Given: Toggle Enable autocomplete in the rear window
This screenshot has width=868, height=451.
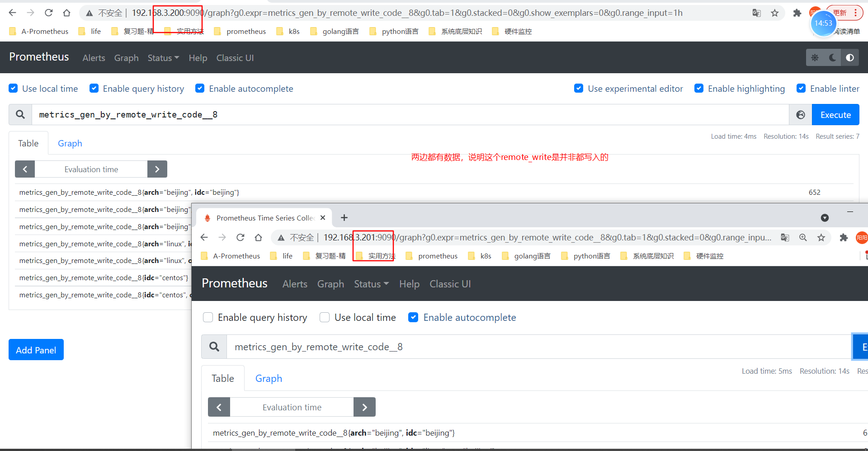Looking at the screenshot, I should pos(200,89).
